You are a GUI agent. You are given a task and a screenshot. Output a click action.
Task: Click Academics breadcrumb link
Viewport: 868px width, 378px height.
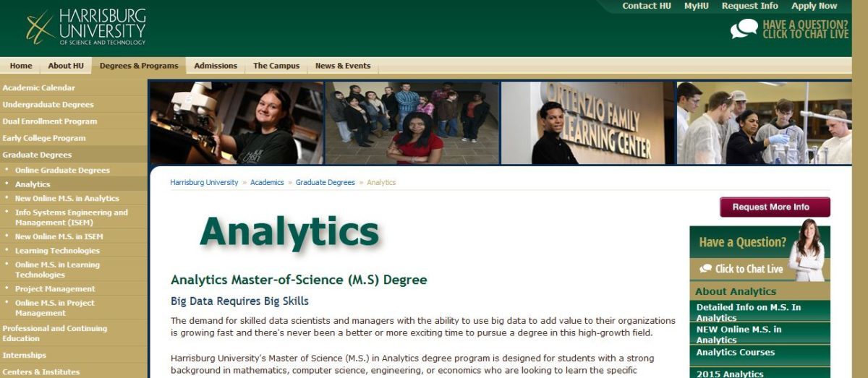coord(267,183)
